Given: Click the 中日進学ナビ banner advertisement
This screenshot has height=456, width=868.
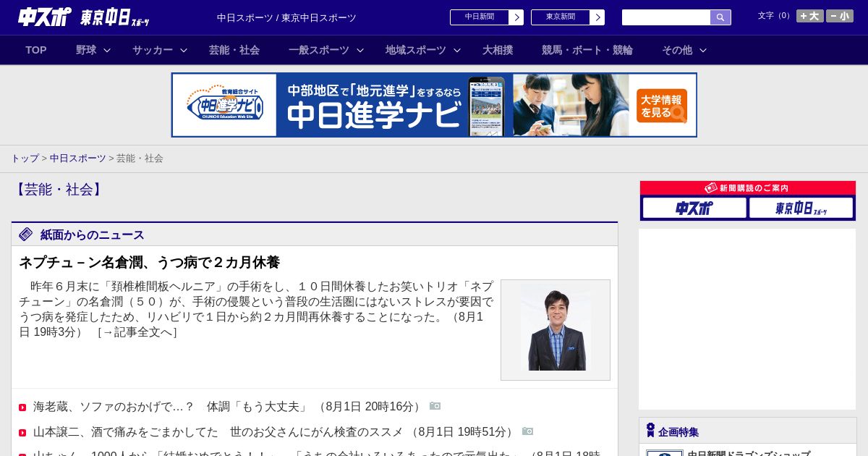Looking at the screenshot, I should [x=434, y=105].
